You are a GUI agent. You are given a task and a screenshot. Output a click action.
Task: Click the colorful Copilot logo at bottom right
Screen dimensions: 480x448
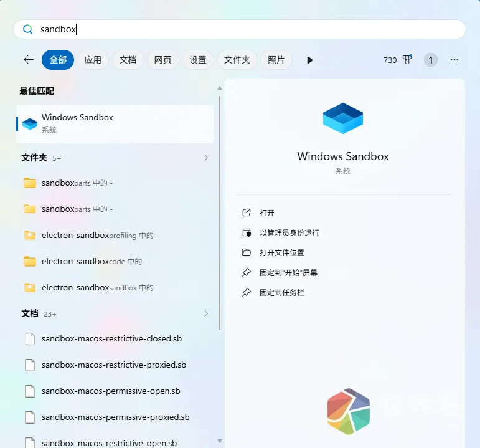(x=348, y=411)
